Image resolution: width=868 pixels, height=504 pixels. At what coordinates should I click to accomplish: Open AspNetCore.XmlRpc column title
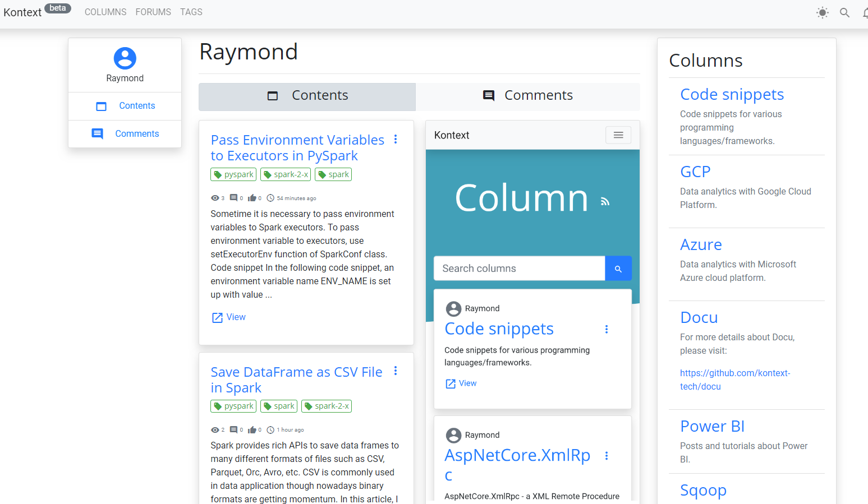coord(517,465)
